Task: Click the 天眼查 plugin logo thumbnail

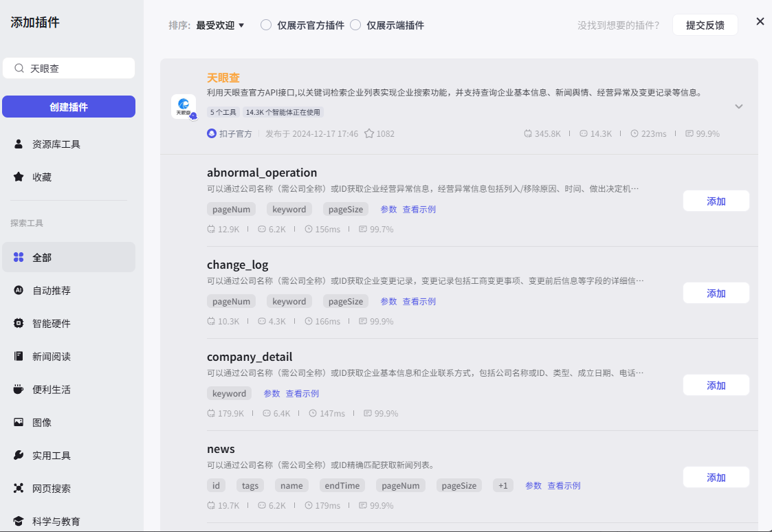Action: 184,107
